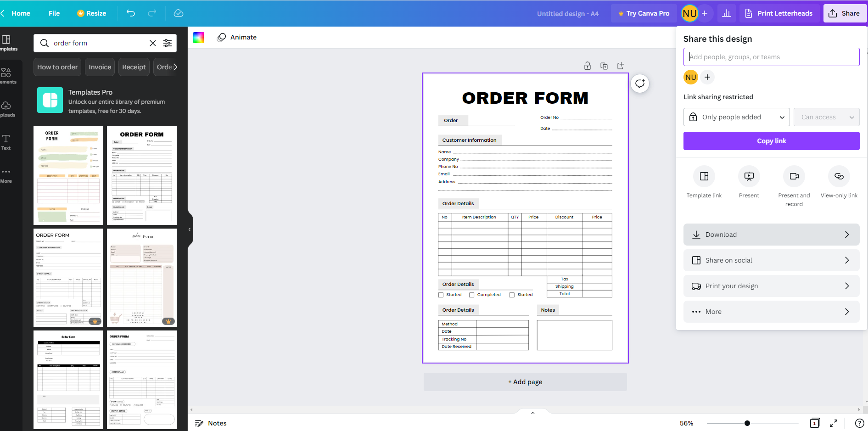Click the Copy link button
The height and width of the screenshot is (431, 868).
pos(771,141)
